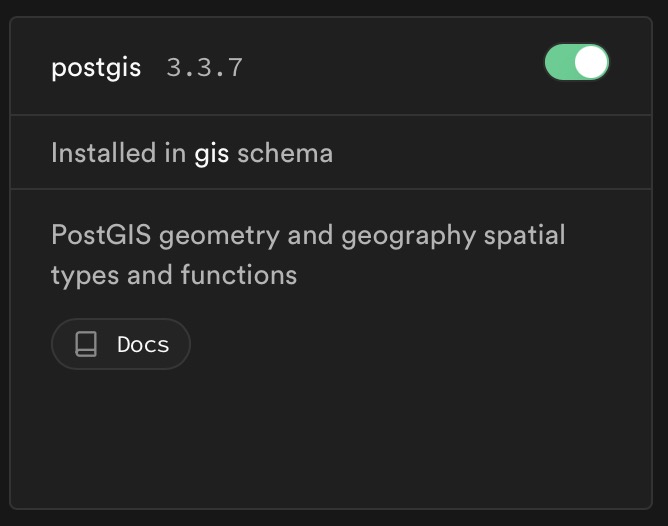The width and height of the screenshot is (668, 526).
Task: Click the book icon in the Docs button
Action: pyautogui.click(x=86, y=345)
